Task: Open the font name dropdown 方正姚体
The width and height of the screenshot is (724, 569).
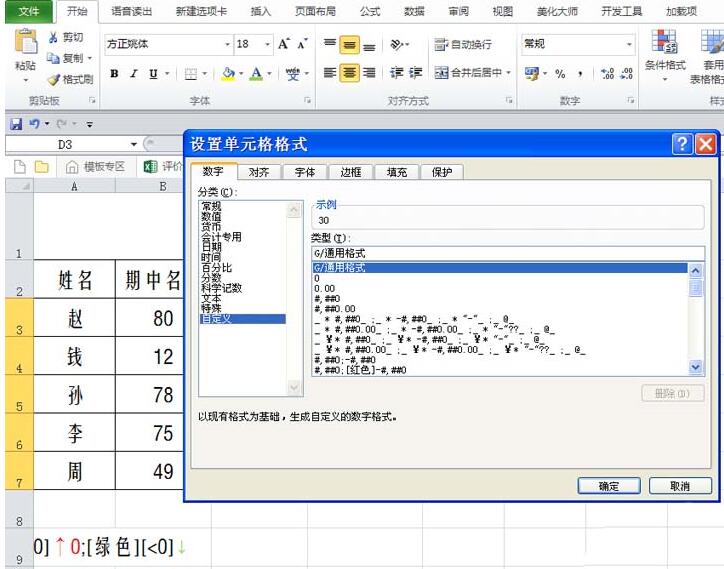Action: pos(227,44)
